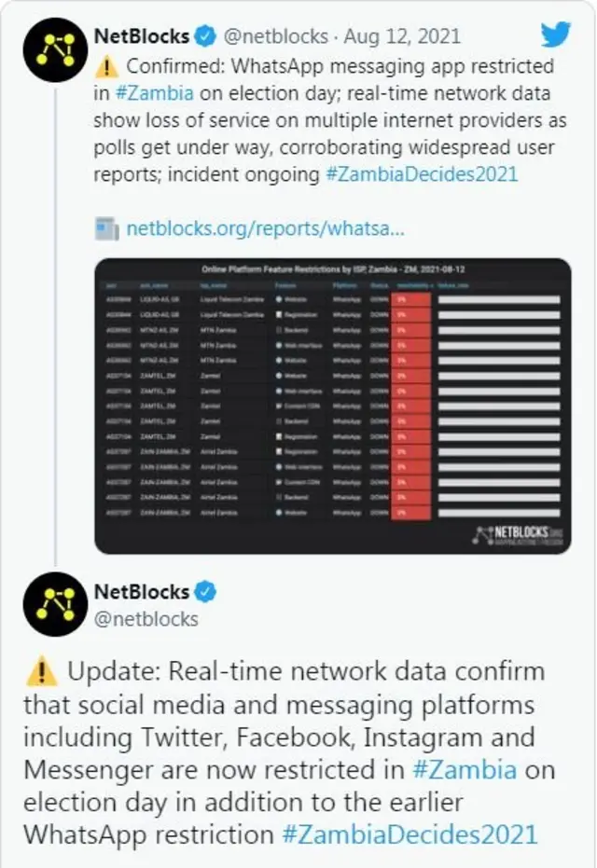This screenshot has width=597, height=868.
Task: Click warning emoji before "Confirmed" text
Action: tap(107, 67)
